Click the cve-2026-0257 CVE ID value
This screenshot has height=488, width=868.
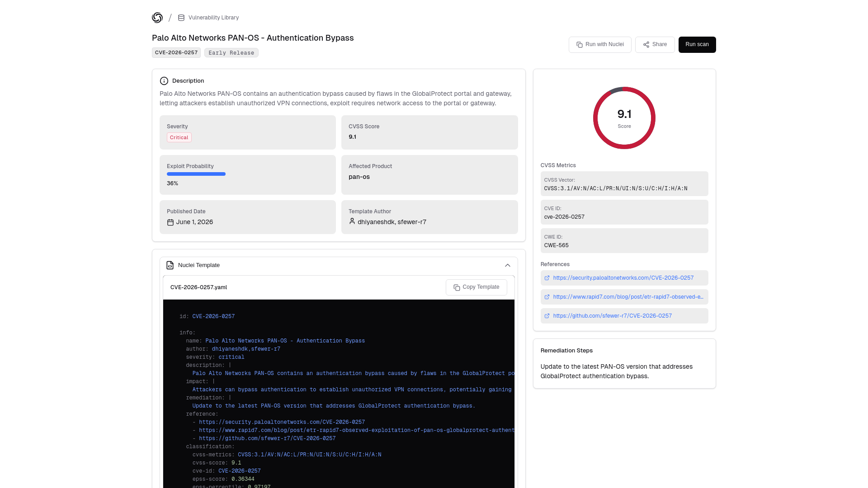pyautogui.click(x=564, y=217)
